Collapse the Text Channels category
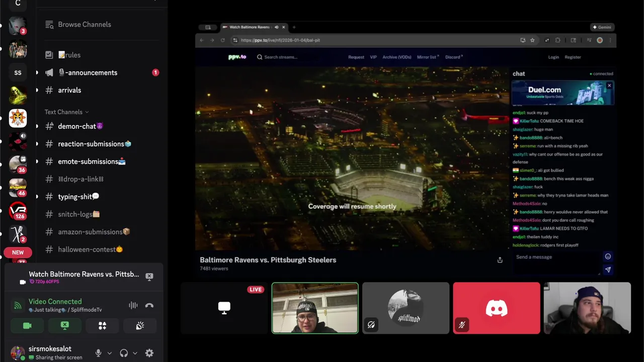The image size is (644, 362). 66,112
